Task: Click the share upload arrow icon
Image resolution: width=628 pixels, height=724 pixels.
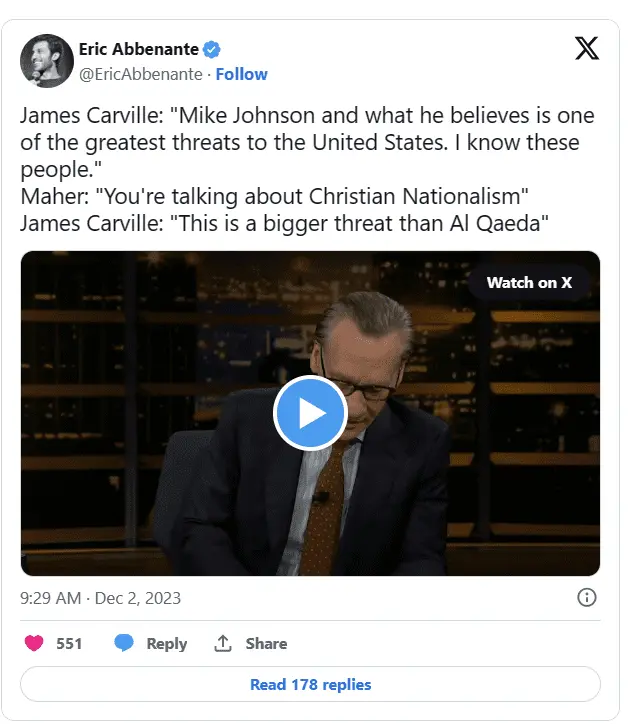Action: 223,643
